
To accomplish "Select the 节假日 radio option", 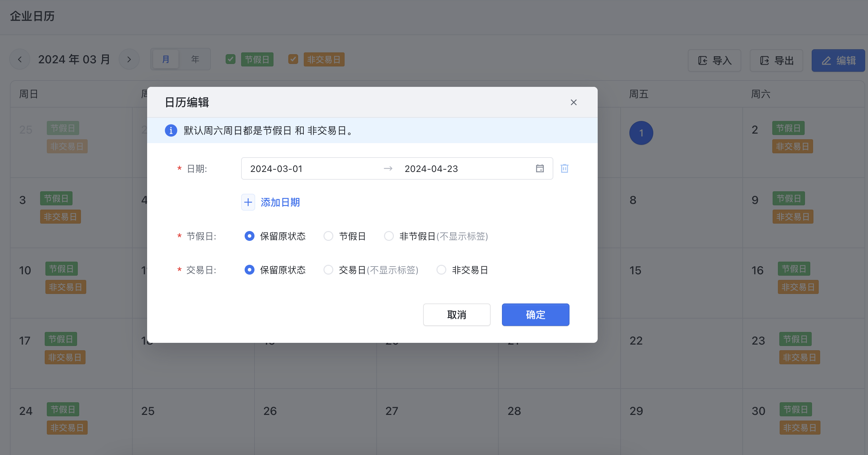I will point(328,236).
